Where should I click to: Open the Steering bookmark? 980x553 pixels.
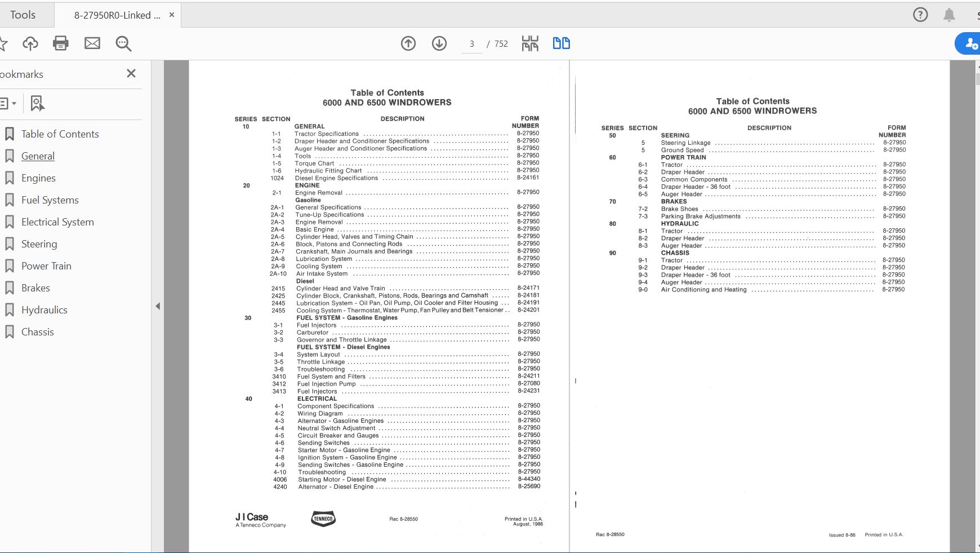click(x=39, y=244)
